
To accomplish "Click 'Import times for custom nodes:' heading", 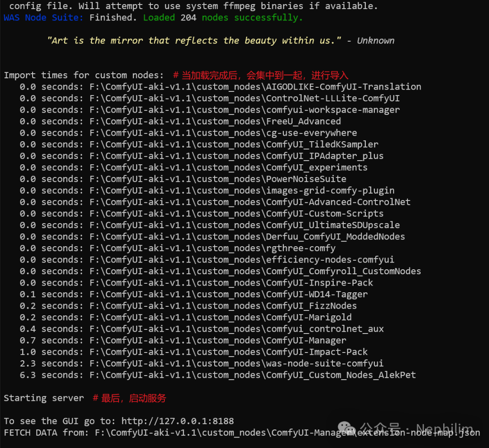I will (84, 75).
